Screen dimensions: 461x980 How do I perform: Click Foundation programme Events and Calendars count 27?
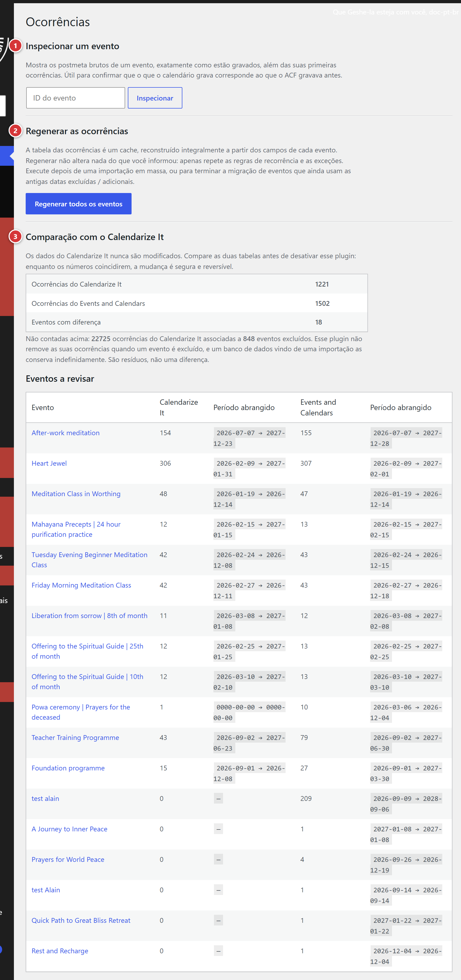tap(304, 768)
